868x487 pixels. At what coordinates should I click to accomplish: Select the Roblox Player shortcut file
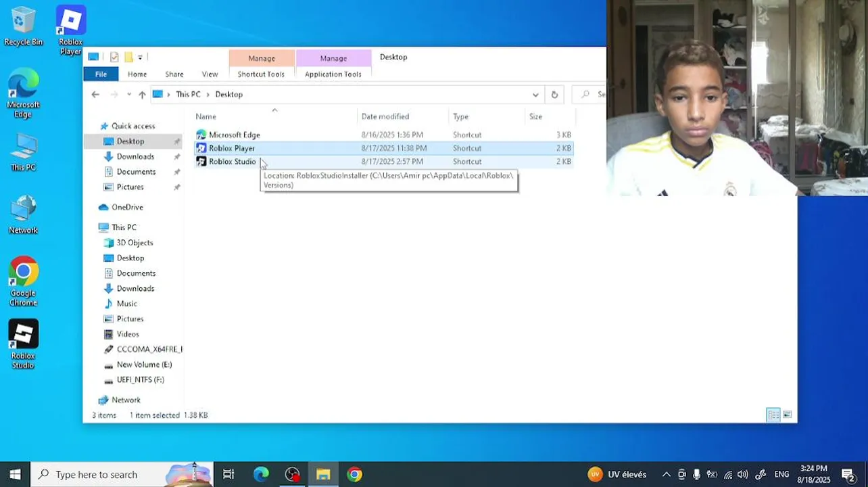click(231, 148)
